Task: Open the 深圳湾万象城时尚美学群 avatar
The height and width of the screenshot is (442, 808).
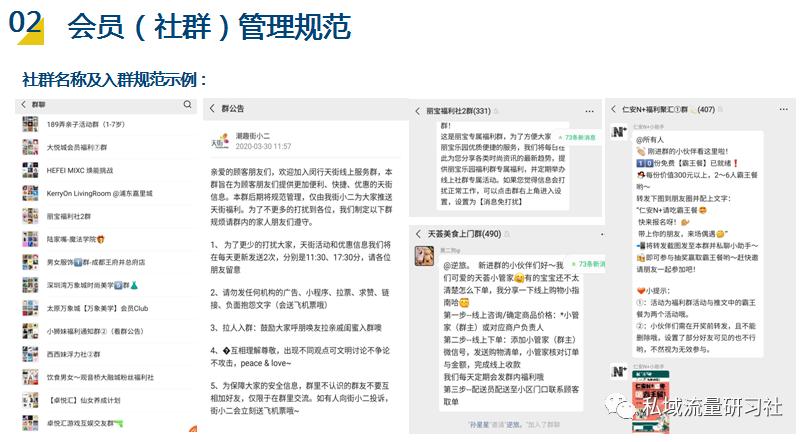Action: click(30, 285)
